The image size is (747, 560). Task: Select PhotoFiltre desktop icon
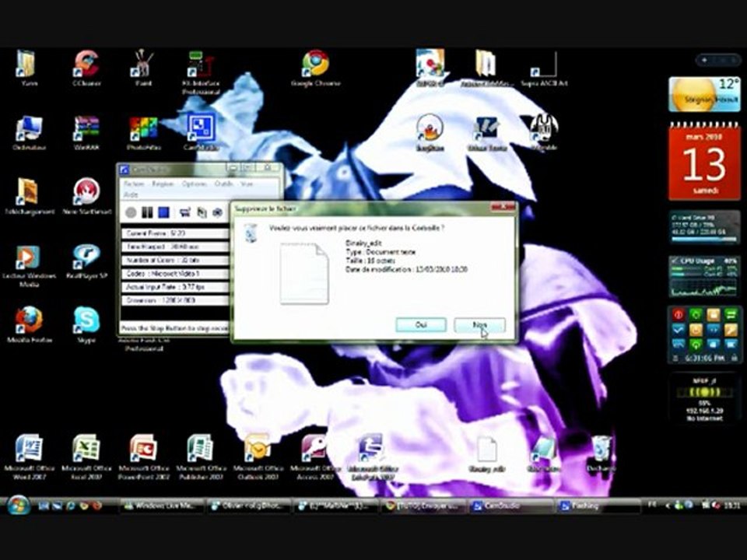click(143, 133)
